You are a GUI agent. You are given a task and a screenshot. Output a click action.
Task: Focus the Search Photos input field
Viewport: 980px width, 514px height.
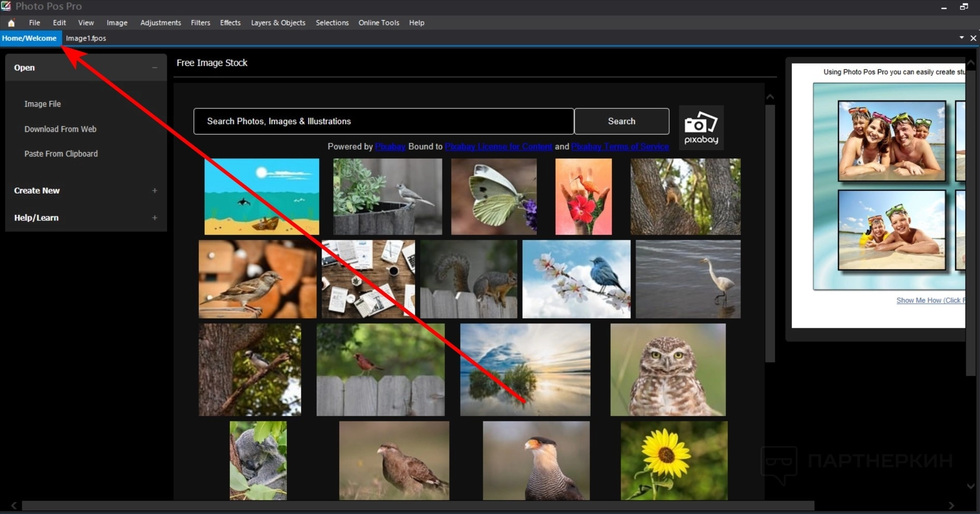(x=383, y=121)
